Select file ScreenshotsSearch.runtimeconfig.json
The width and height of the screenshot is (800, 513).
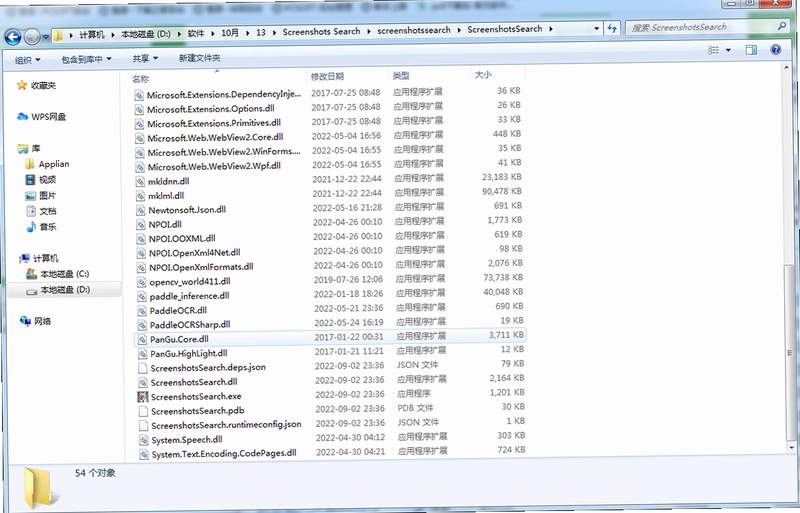point(226,425)
